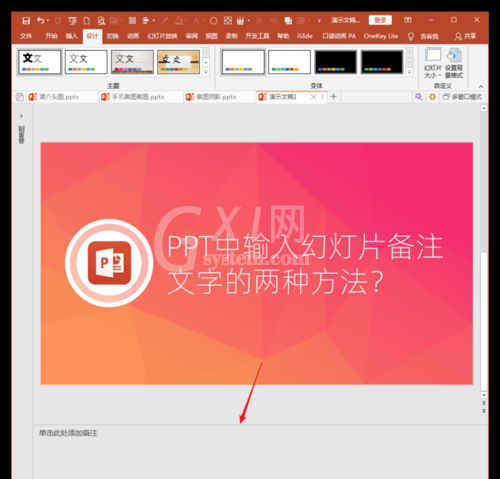Click vertical scrollbar up arrow

point(484,108)
